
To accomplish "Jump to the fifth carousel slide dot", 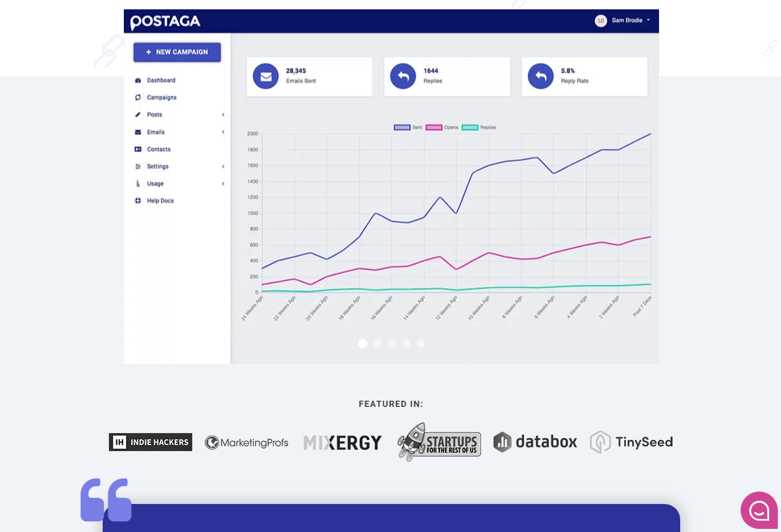I will click(421, 343).
